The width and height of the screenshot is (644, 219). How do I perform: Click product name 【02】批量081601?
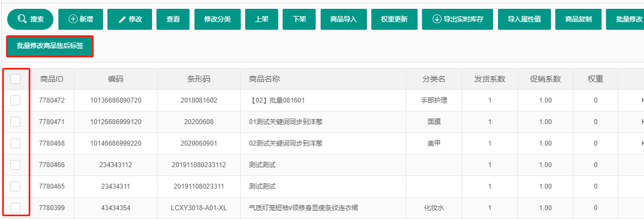point(277,100)
